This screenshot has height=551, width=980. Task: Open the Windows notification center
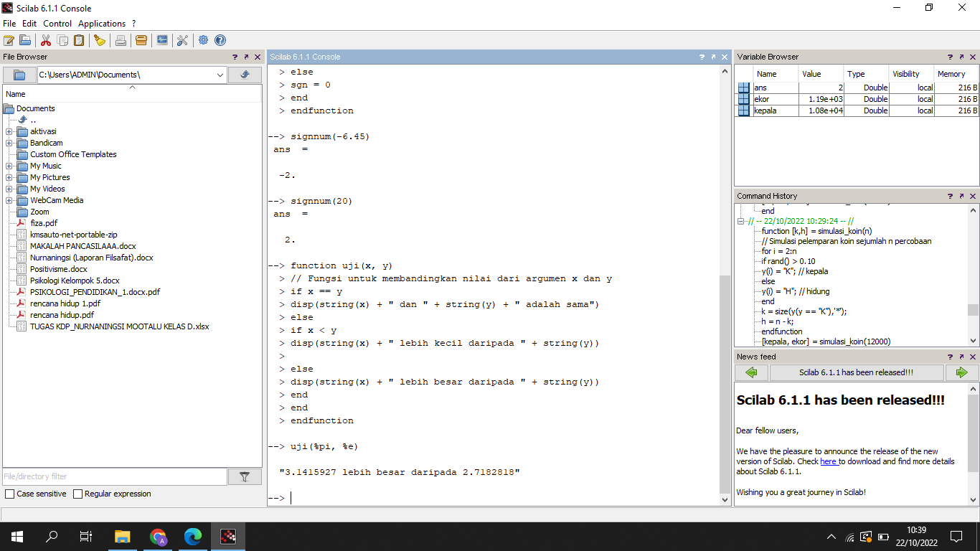pyautogui.click(x=956, y=536)
